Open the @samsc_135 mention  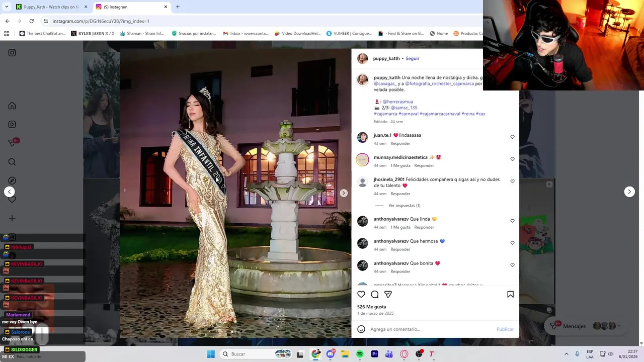404,108
